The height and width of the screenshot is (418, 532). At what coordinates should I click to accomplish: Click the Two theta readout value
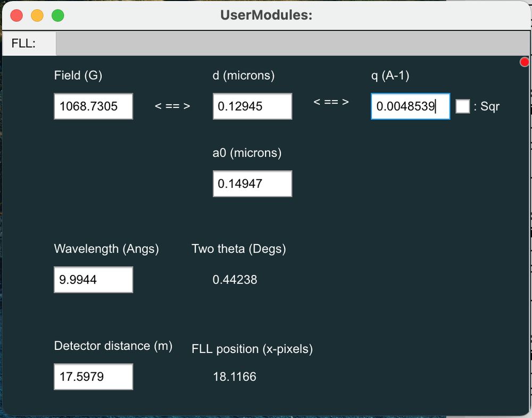(235, 279)
